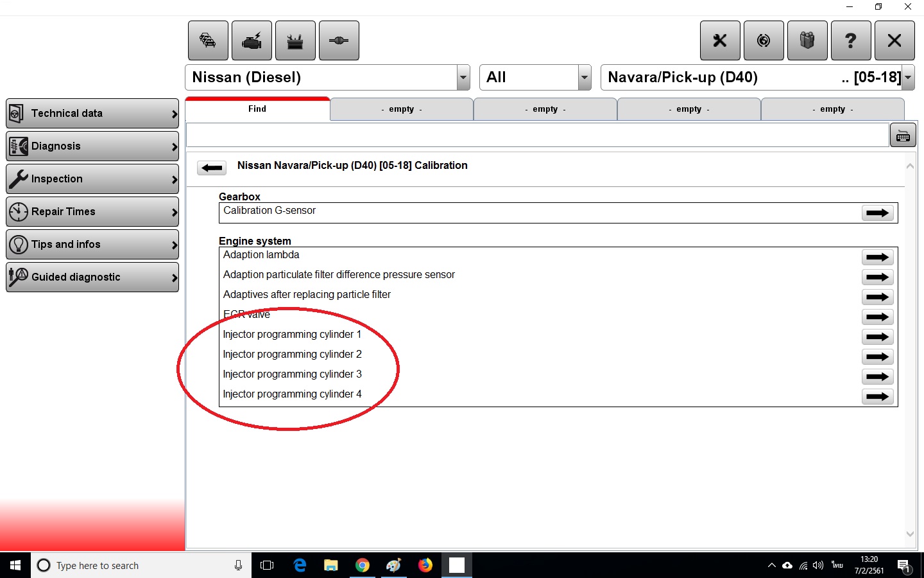The height and width of the screenshot is (578, 924).
Task: Open Task View on the taskbar
Action: coord(267,565)
